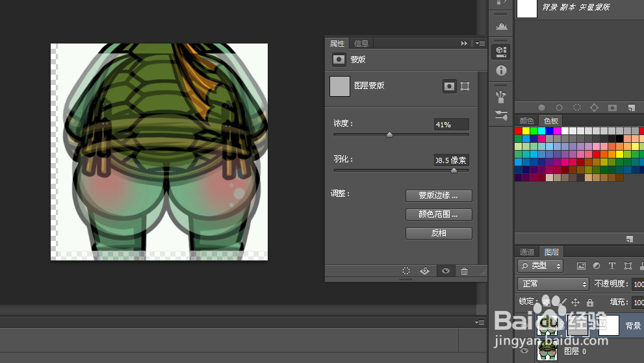Click mask icon beside 蒙版 title

coord(339,60)
